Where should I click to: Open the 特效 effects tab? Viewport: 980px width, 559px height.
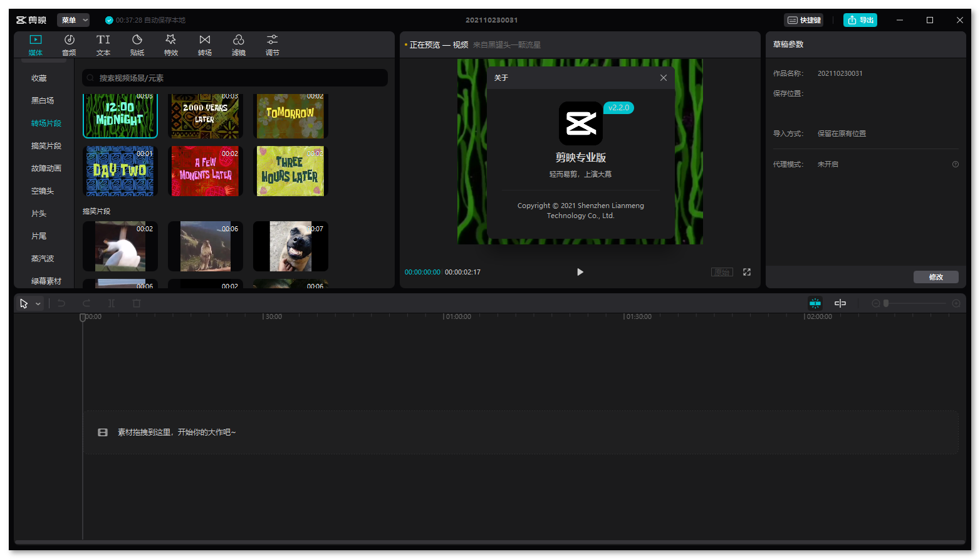point(171,45)
